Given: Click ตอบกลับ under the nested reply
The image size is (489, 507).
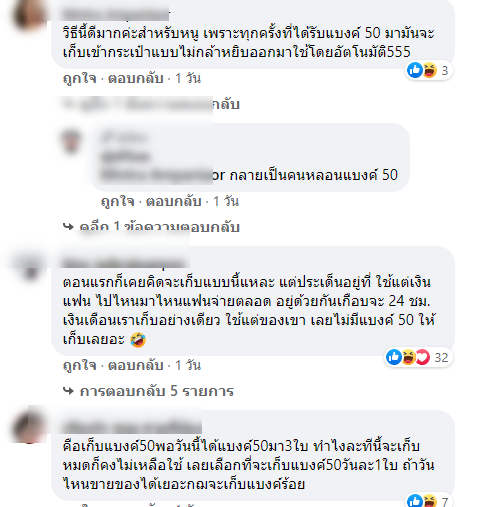Looking at the screenshot, I should tap(174, 201).
